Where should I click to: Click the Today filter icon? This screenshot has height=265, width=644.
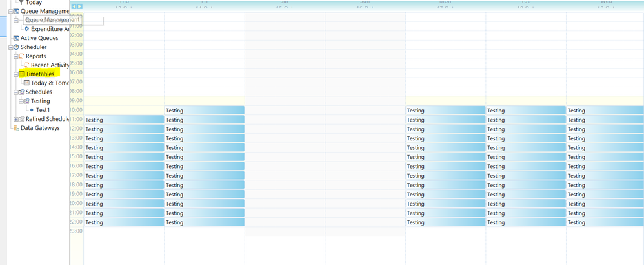(x=21, y=3)
